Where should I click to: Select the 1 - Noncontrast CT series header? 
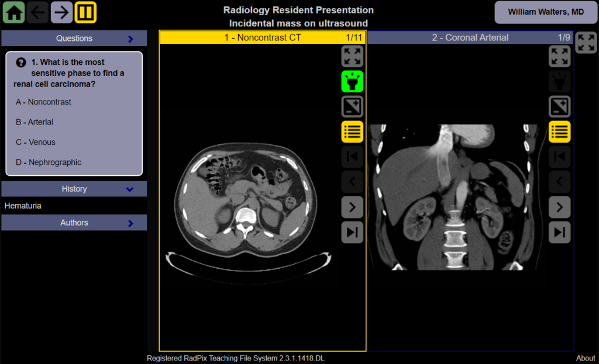263,37
